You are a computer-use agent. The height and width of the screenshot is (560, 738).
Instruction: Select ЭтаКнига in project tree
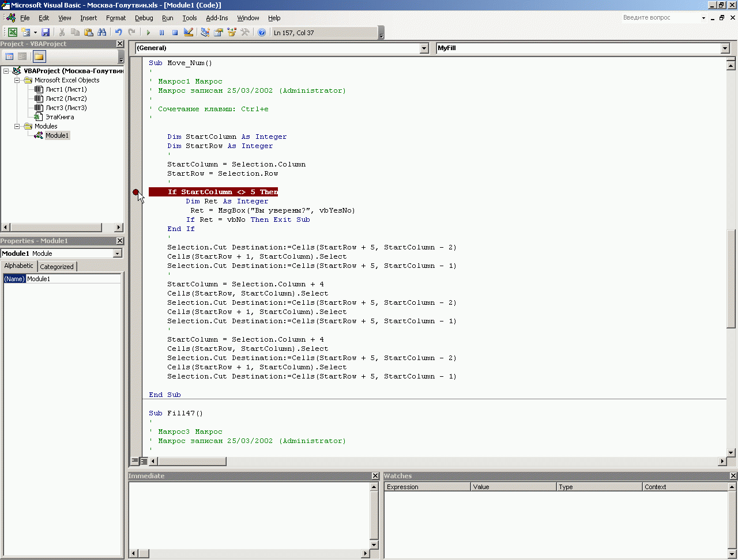tap(59, 117)
